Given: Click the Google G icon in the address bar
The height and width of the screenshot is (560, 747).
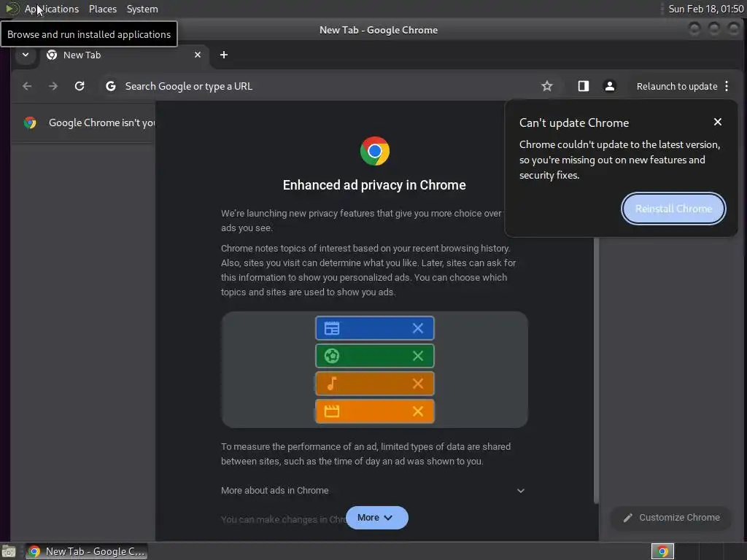Looking at the screenshot, I should 111,86.
